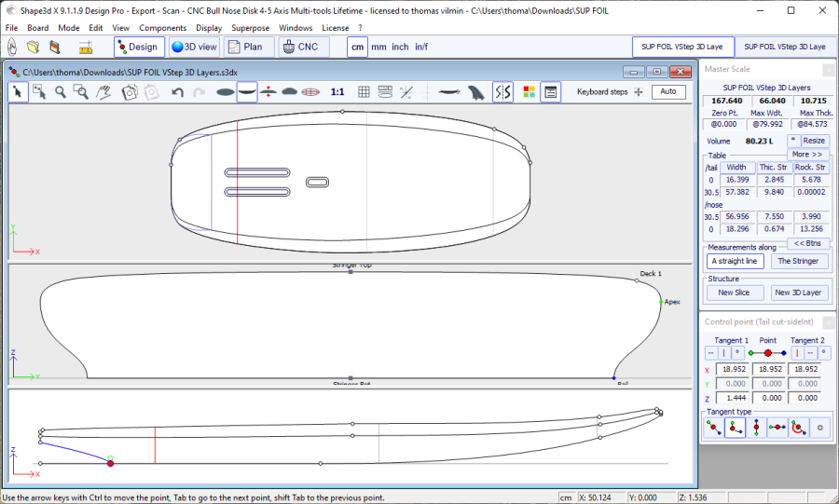Screen dimensions: 839x504
Task: Collapse panel with '<< Btns'
Action: coord(807,243)
